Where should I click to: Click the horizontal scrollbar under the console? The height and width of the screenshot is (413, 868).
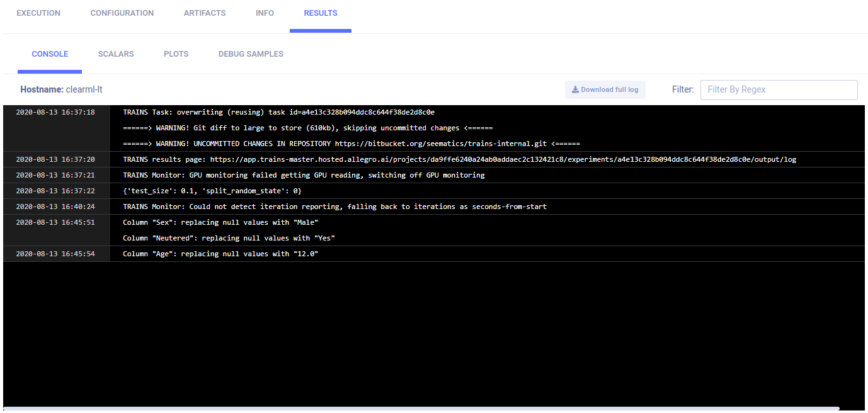pos(421,409)
